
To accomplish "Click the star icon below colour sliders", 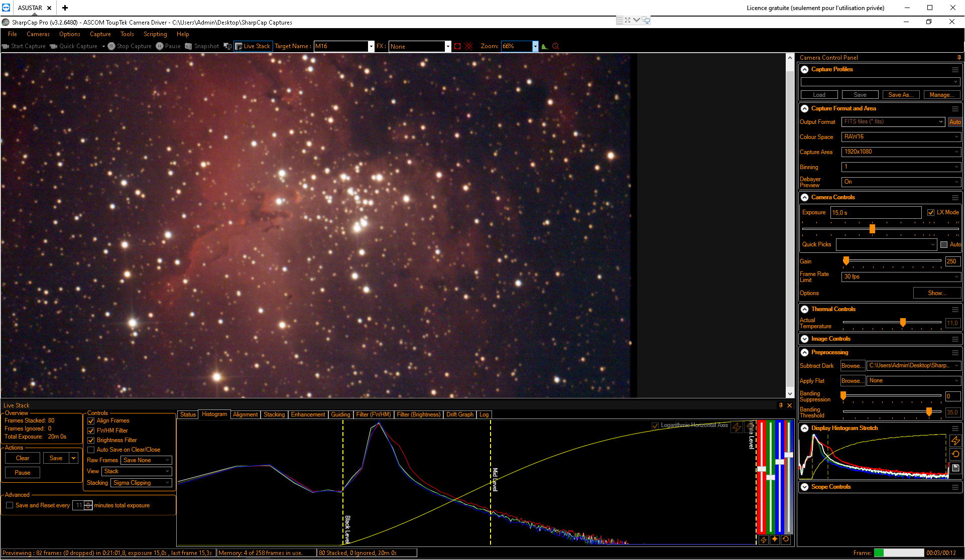I will pyautogui.click(x=775, y=539).
